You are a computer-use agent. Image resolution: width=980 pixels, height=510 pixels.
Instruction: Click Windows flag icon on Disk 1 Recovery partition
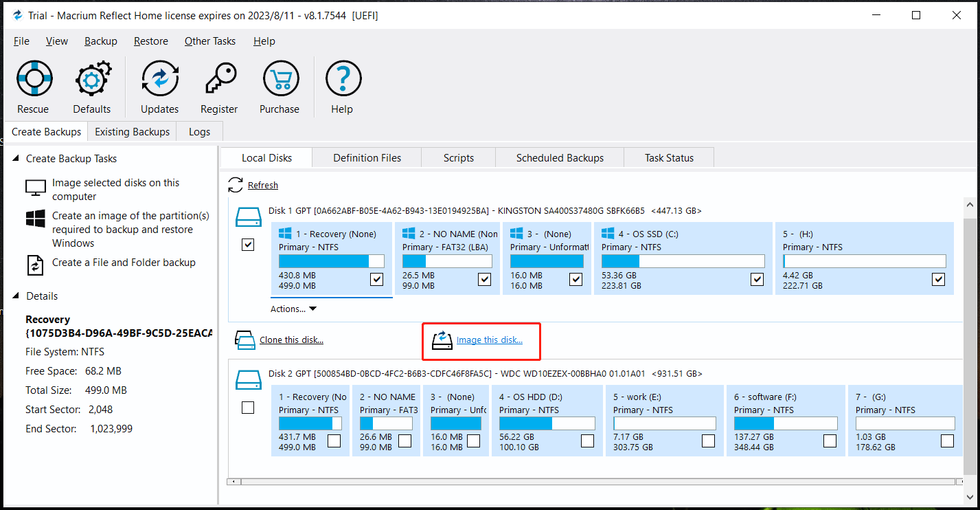click(x=285, y=234)
